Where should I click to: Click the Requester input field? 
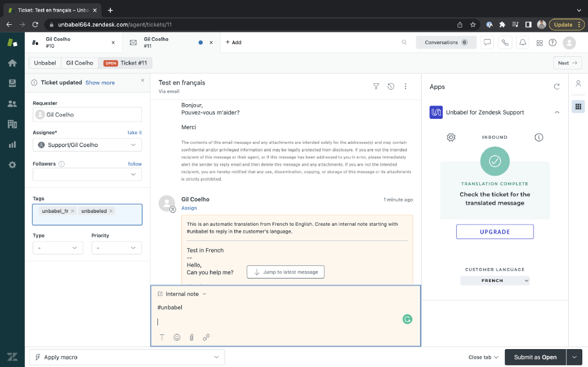pos(87,114)
